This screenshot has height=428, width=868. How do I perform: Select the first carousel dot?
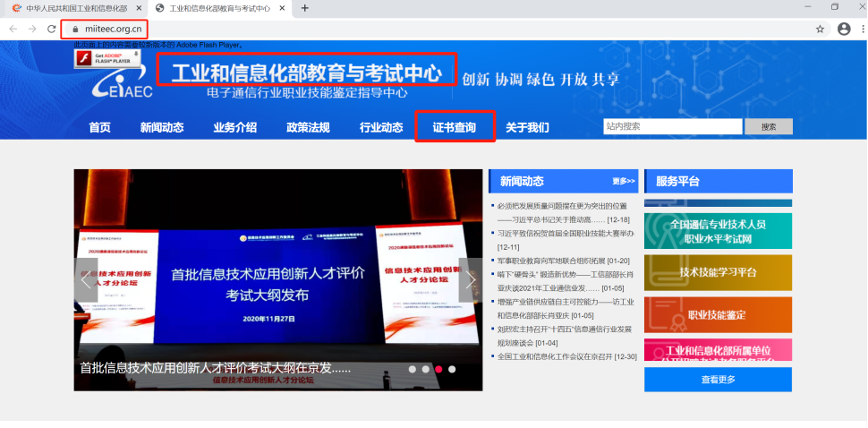(x=412, y=369)
